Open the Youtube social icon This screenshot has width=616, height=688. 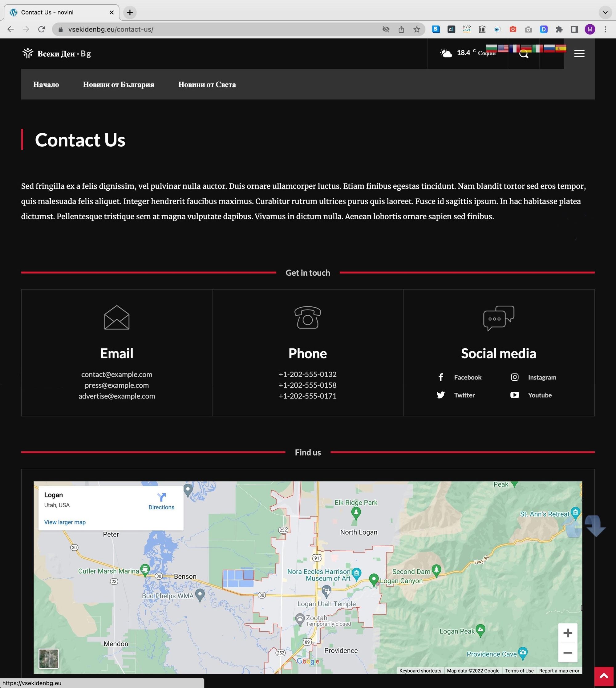point(514,395)
